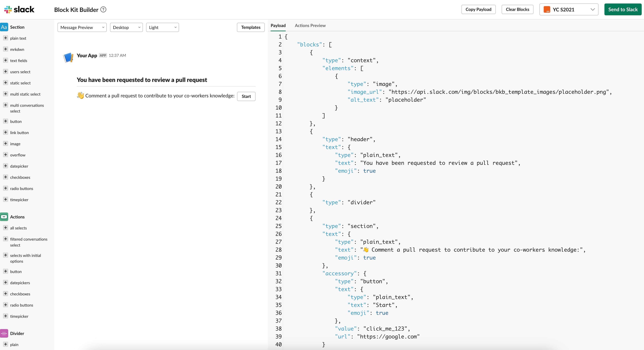This screenshot has width=644, height=350.
Task: Click the Section block category icon
Action: pyautogui.click(x=4, y=27)
